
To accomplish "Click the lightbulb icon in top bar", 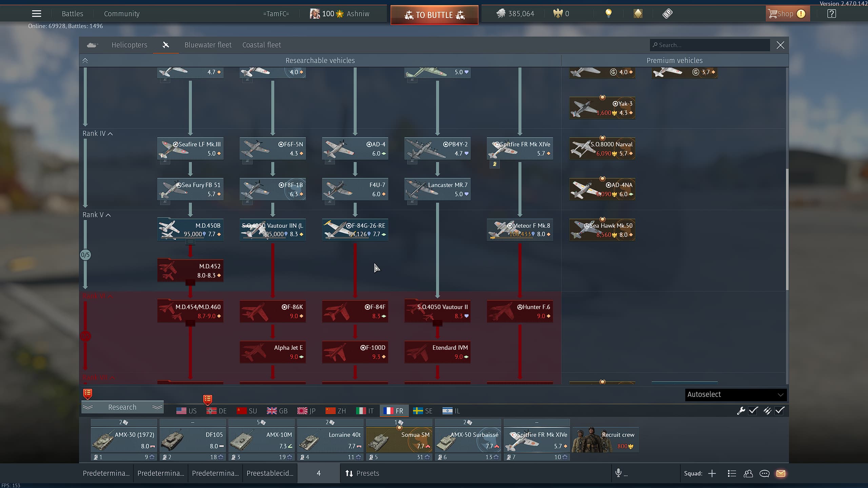I will click(x=609, y=14).
